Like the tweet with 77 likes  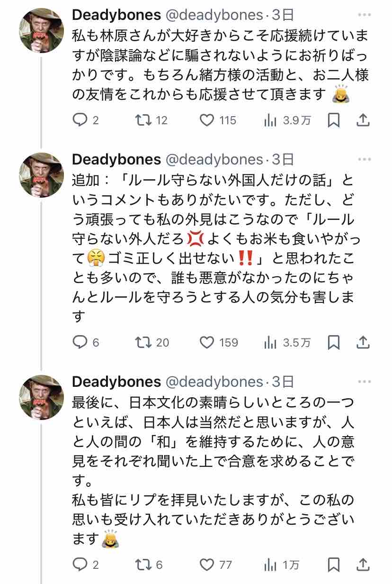[207, 565]
